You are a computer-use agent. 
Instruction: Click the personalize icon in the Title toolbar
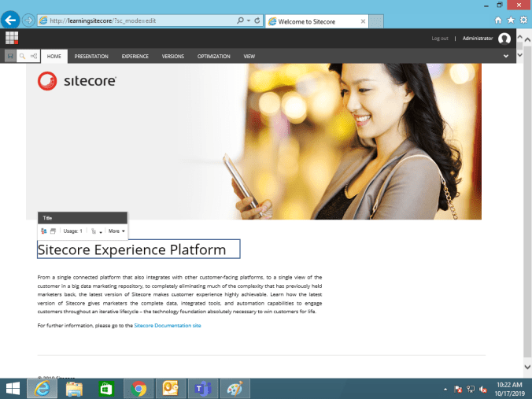(x=44, y=231)
